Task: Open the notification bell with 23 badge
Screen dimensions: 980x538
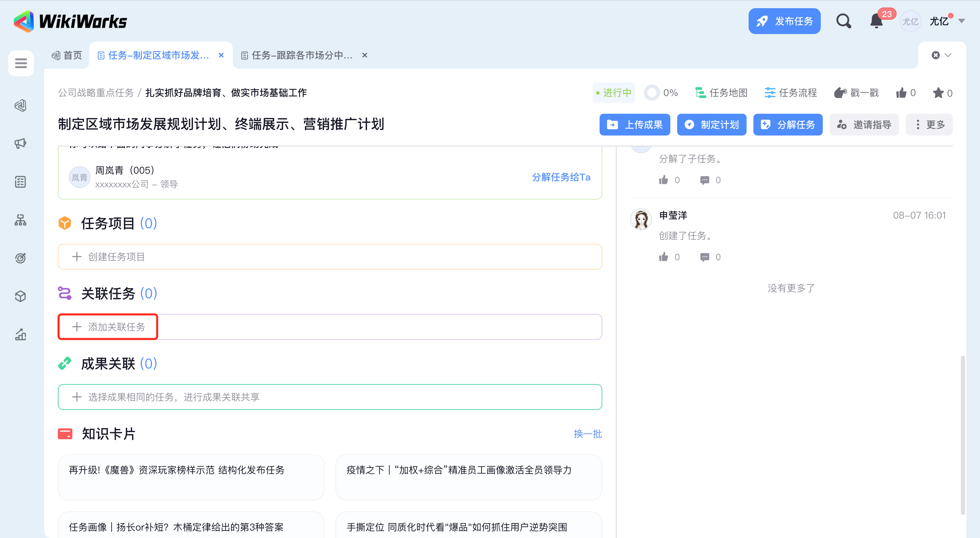Action: pos(877,21)
